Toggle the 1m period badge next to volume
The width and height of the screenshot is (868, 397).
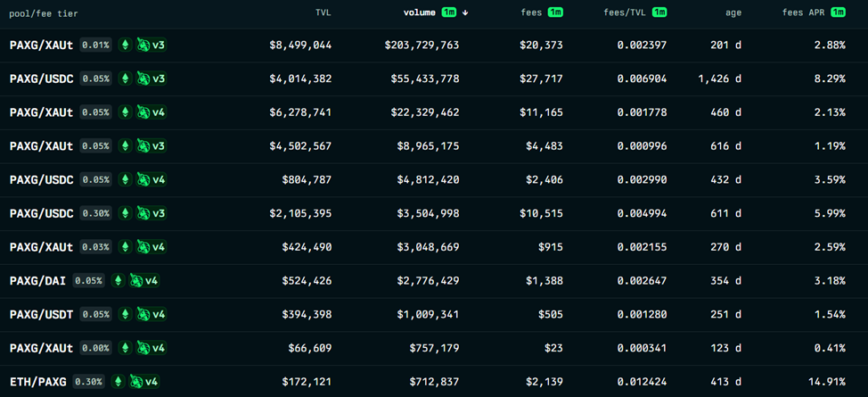449,12
